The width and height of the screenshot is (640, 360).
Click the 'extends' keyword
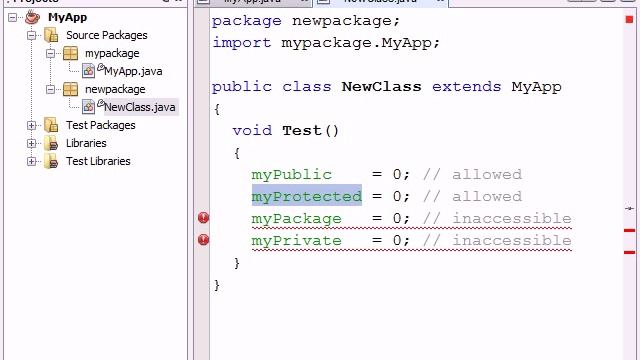tap(466, 87)
